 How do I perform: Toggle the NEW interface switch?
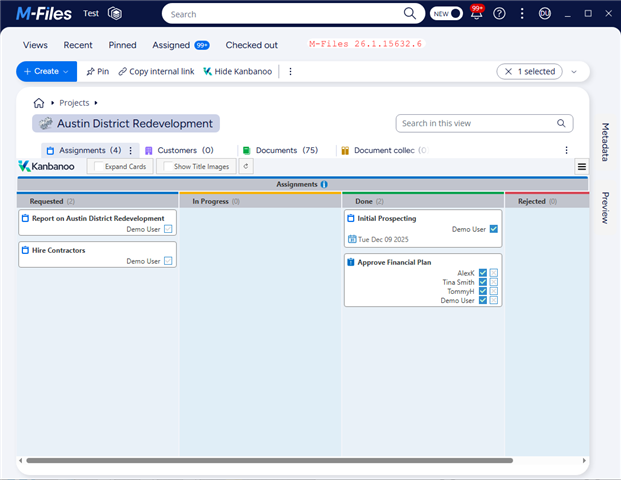(x=447, y=14)
